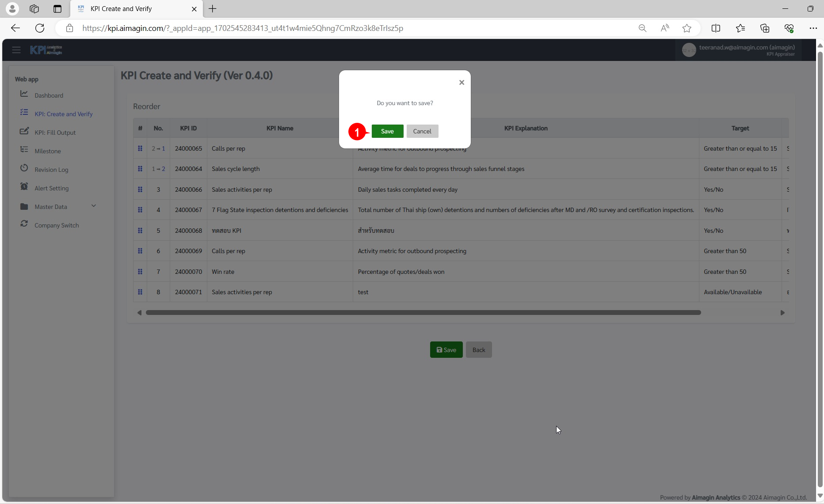
Task: Click the drag handle for Win rate row
Action: click(x=140, y=272)
